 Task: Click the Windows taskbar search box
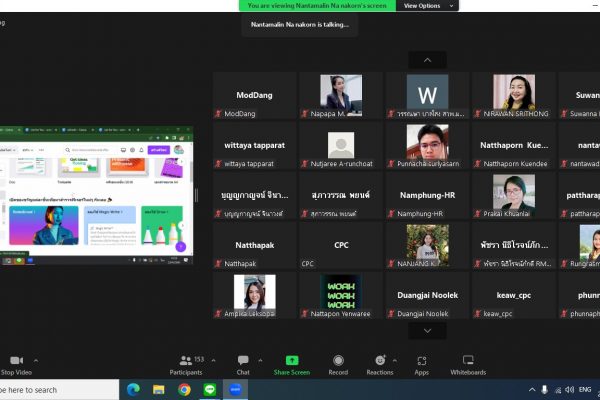coord(59,390)
